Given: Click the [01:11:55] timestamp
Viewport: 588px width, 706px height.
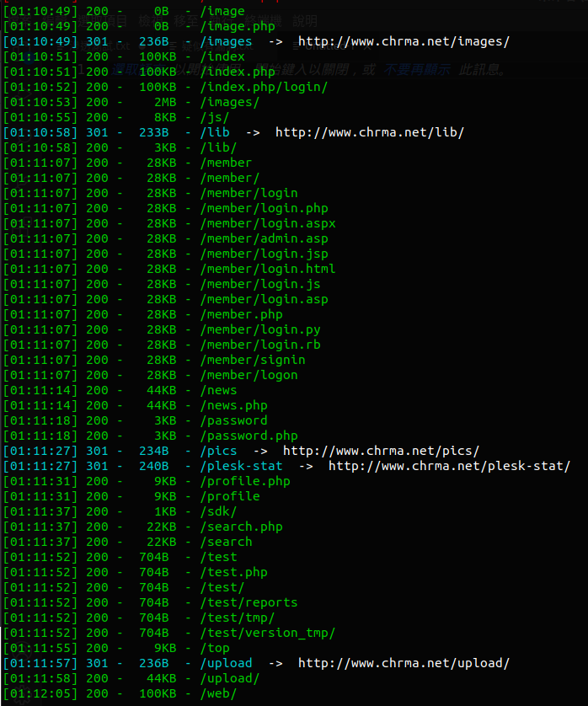Looking at the screenshot, I should click(40, 648).
